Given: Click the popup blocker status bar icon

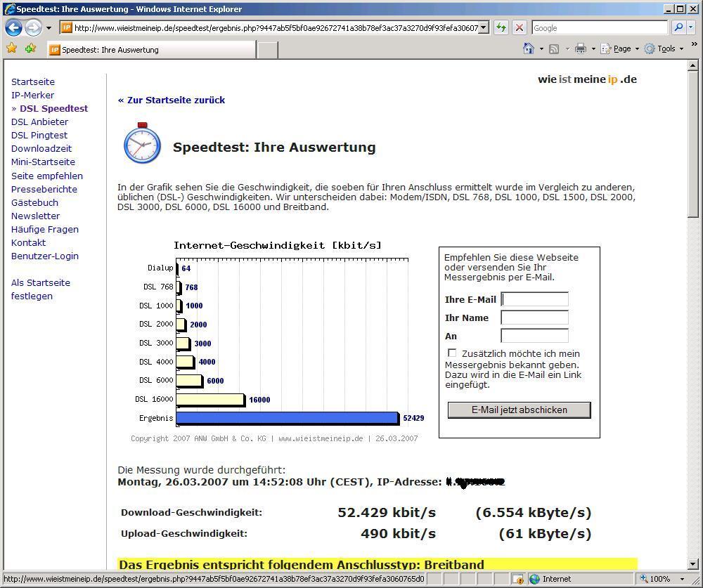Looking at the screenshot, I should point(517,579).
